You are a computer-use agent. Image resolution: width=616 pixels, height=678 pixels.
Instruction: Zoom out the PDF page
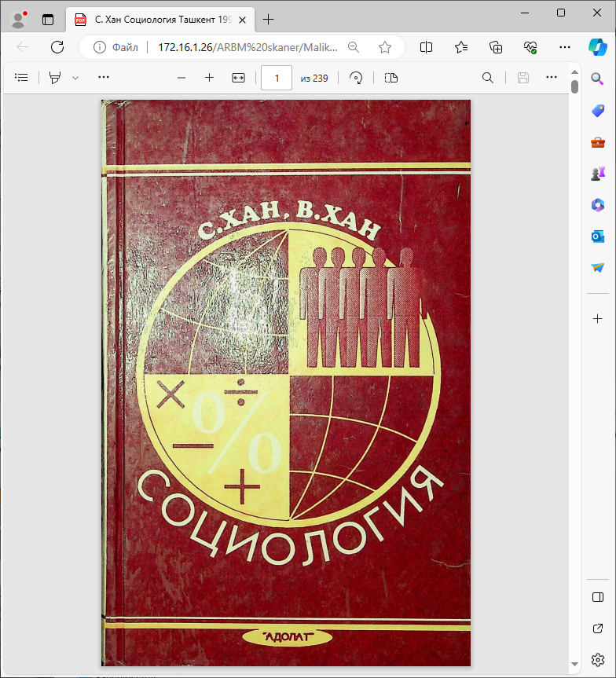(x=181, y=79)
